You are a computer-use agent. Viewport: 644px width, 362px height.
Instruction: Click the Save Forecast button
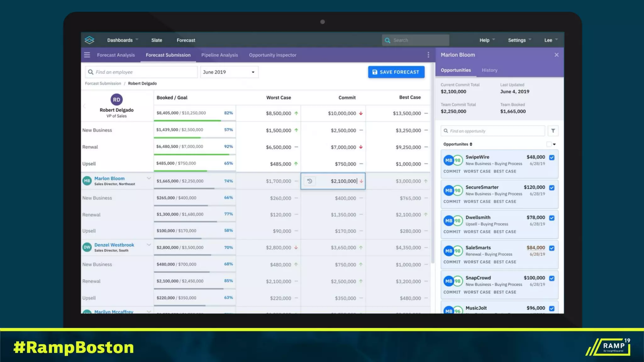click(396, 72)
